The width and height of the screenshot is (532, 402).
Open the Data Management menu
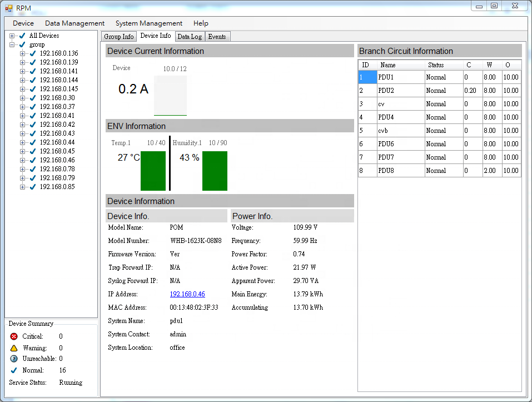click(x=74, y=23)
